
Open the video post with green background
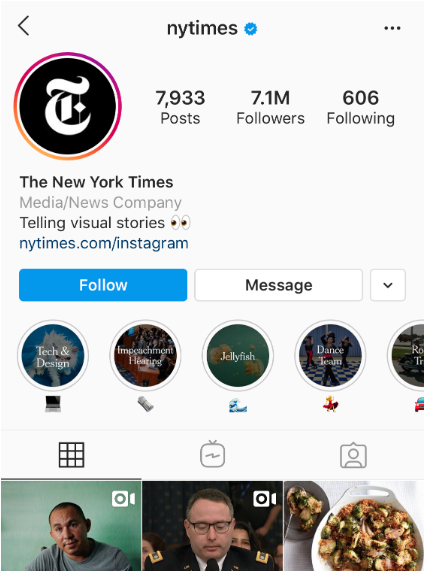(x=71, y=526)
